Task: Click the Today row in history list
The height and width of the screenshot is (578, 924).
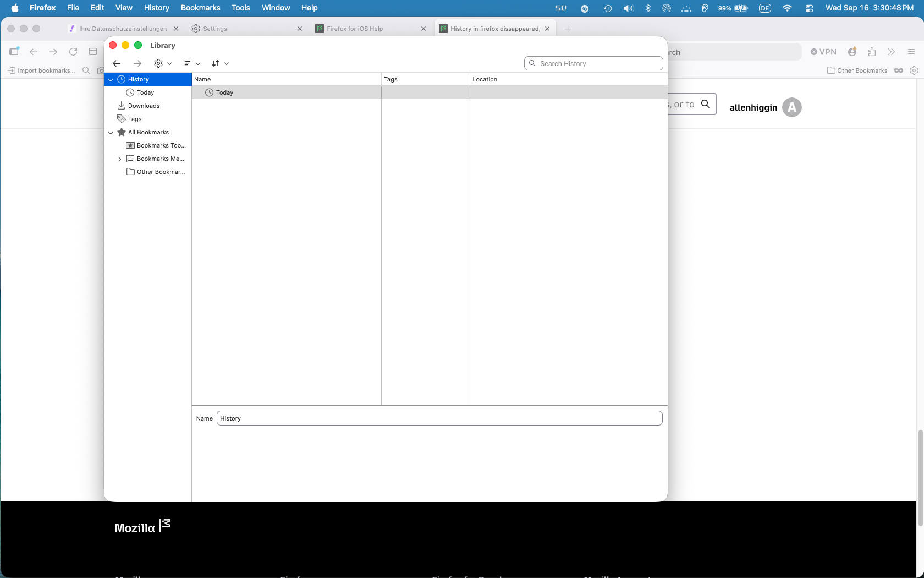Action: point(430,92)
